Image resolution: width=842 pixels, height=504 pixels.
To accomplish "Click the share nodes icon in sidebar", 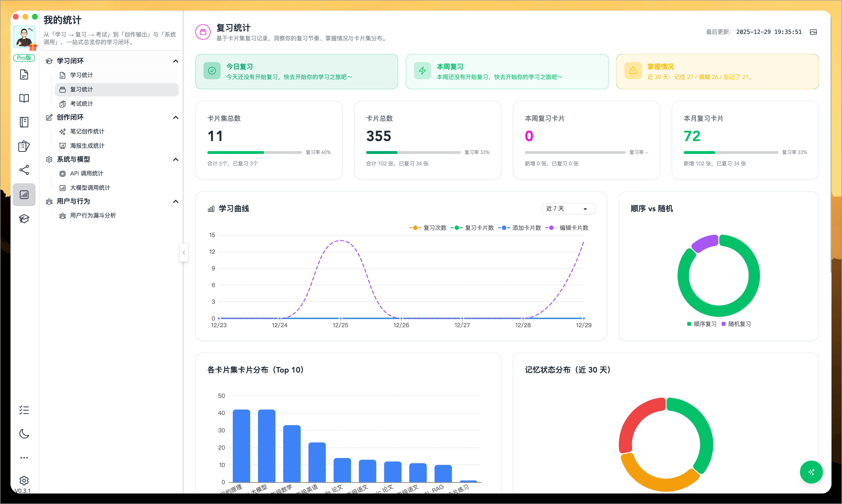I will (x=24, y=170).
